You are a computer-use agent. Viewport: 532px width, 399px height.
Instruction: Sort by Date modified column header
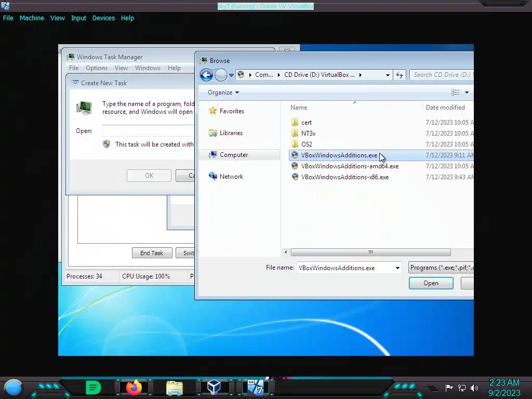[445, 107]
